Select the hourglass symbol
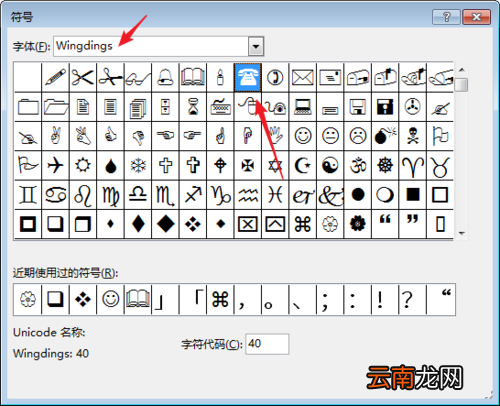The width and height of the screenshot is (500, 406). 193,107
